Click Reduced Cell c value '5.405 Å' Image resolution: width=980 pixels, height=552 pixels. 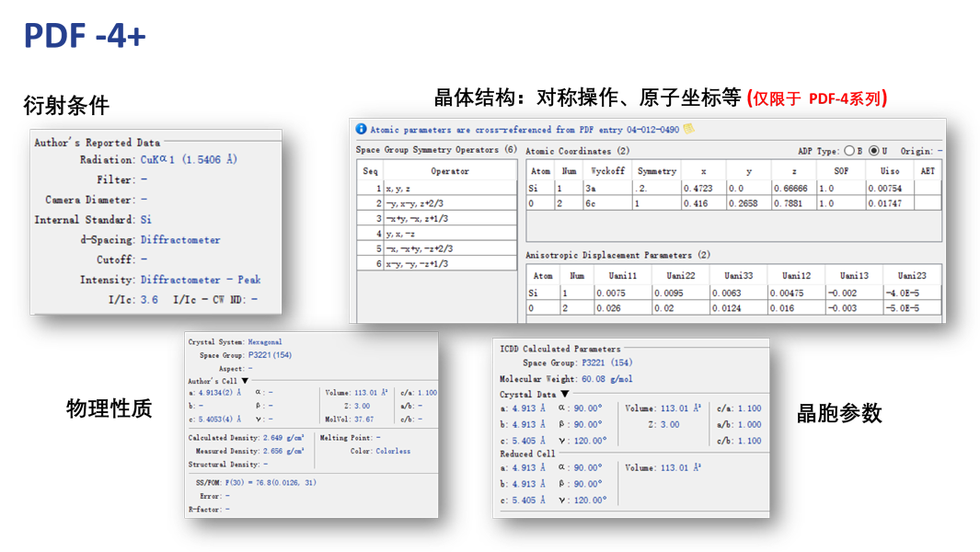(529, 500)
